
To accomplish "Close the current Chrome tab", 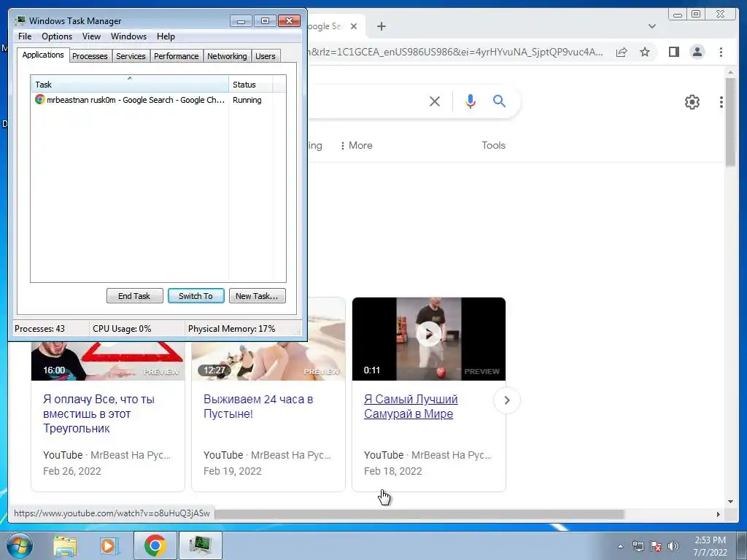I will pos(354,26).
